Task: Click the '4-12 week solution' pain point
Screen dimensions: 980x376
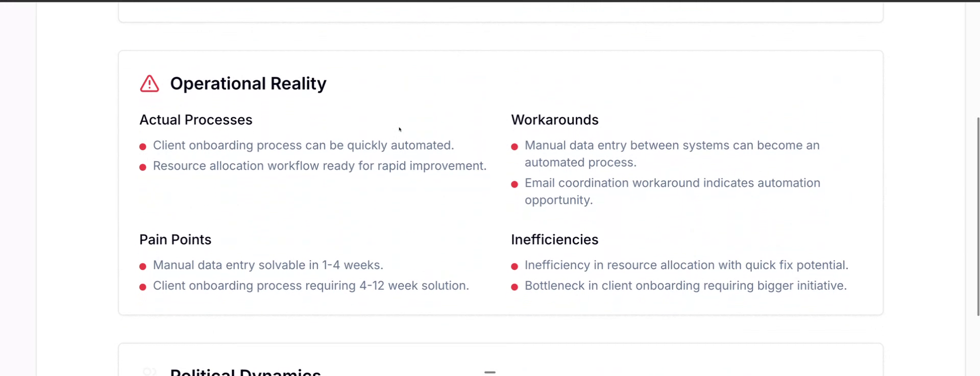Action: tap(311, 286)
